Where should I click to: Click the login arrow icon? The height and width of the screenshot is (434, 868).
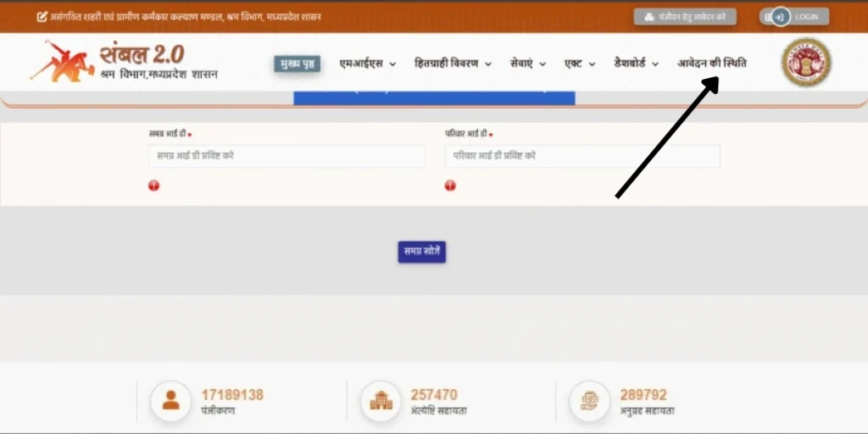click(780, 17)
